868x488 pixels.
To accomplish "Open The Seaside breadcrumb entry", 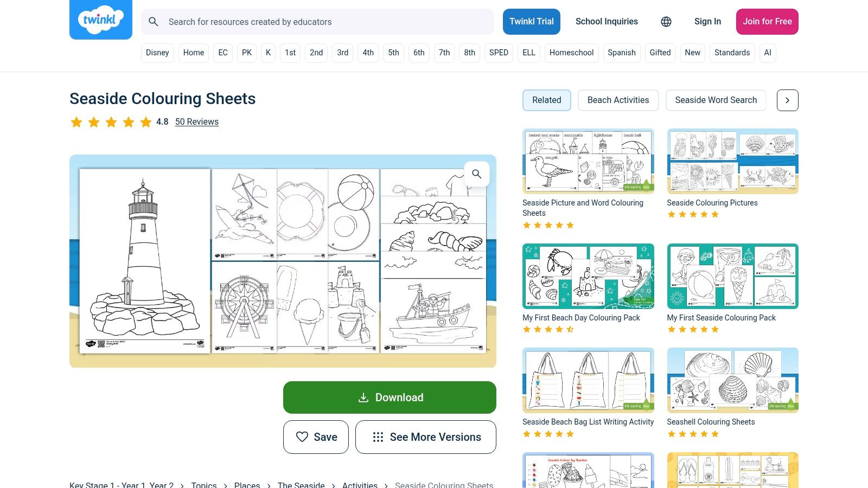I will [x=301, y=485].
